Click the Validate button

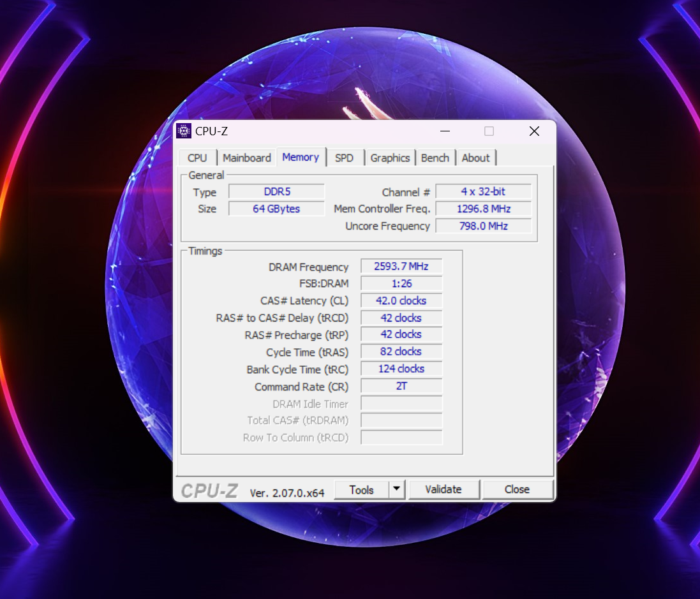coord(443,490)
